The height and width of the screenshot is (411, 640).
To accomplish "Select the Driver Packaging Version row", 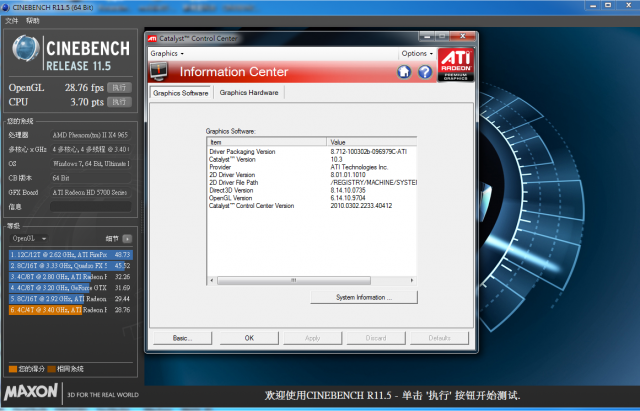I will click(x=312, y=151).
